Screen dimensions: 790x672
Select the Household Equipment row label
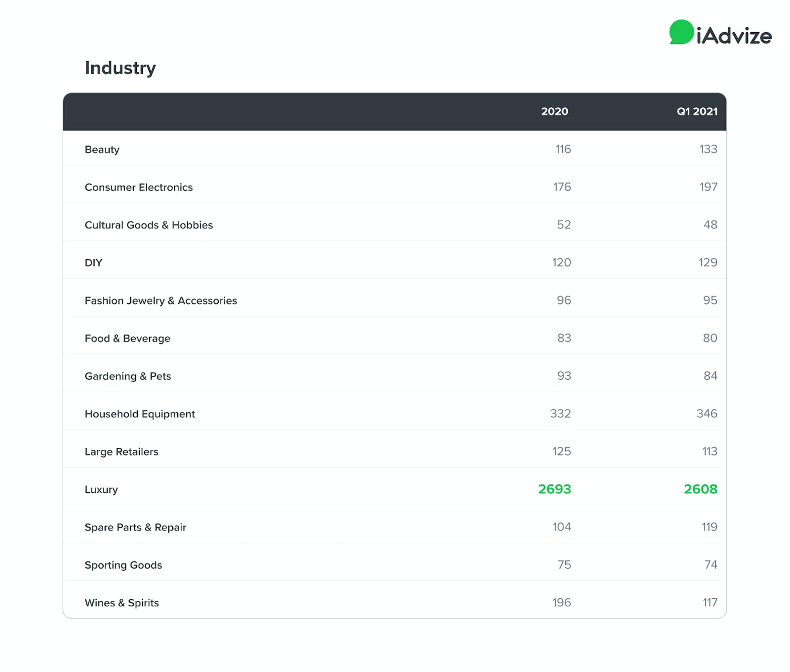(x=140, y=414)
